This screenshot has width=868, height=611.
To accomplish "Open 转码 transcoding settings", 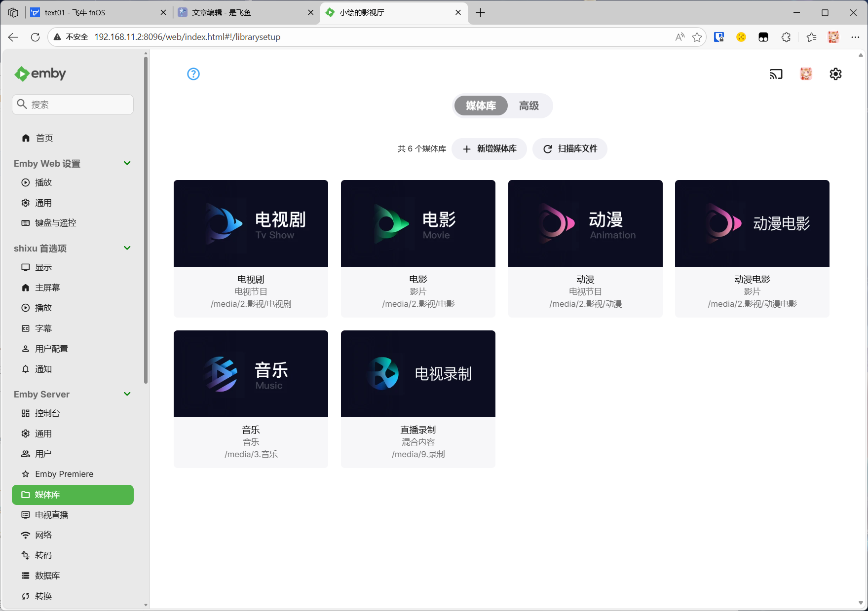I will [43, 555].
